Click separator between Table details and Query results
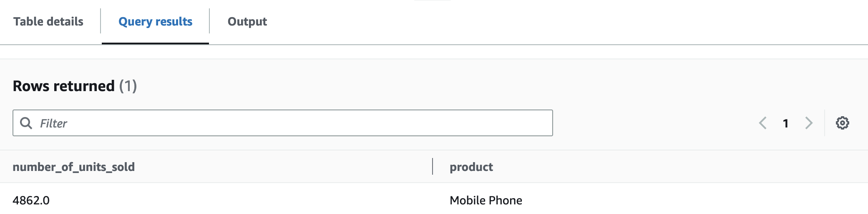868x214 pixels. [101, 21]
